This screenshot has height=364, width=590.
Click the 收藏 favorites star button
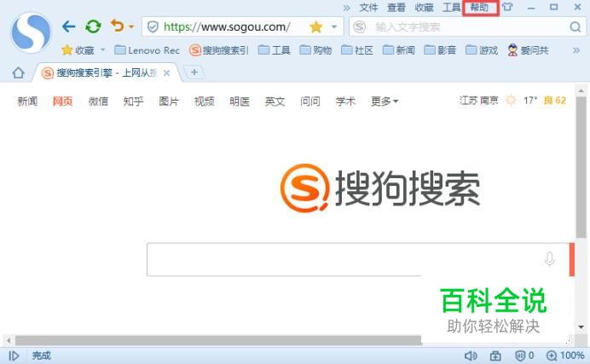click(x=78, y=50)
